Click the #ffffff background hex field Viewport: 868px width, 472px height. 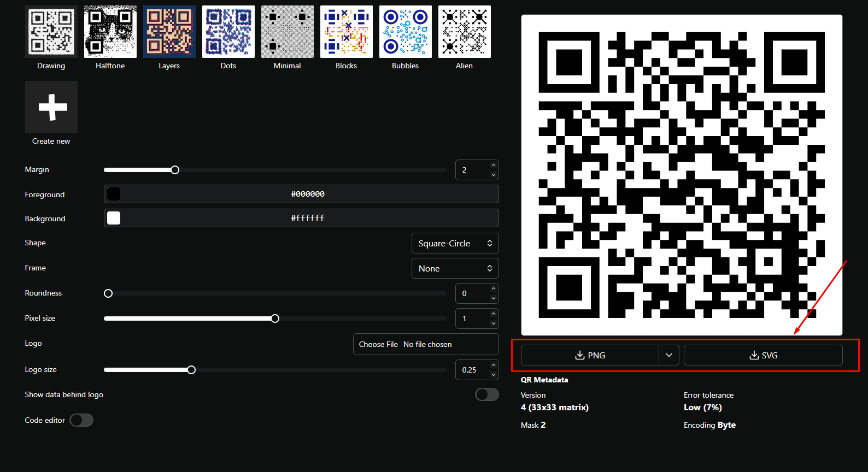pyautogui.click(x=308, y=218)
